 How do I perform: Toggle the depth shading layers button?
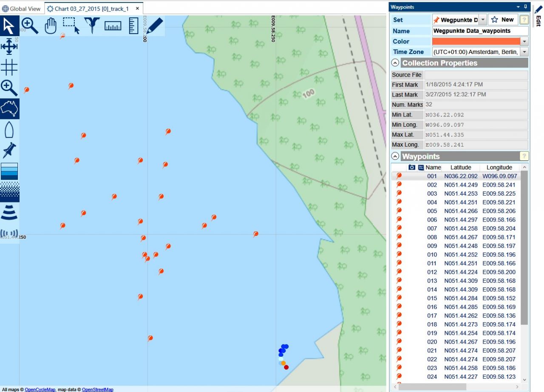[x=9, y=171]
